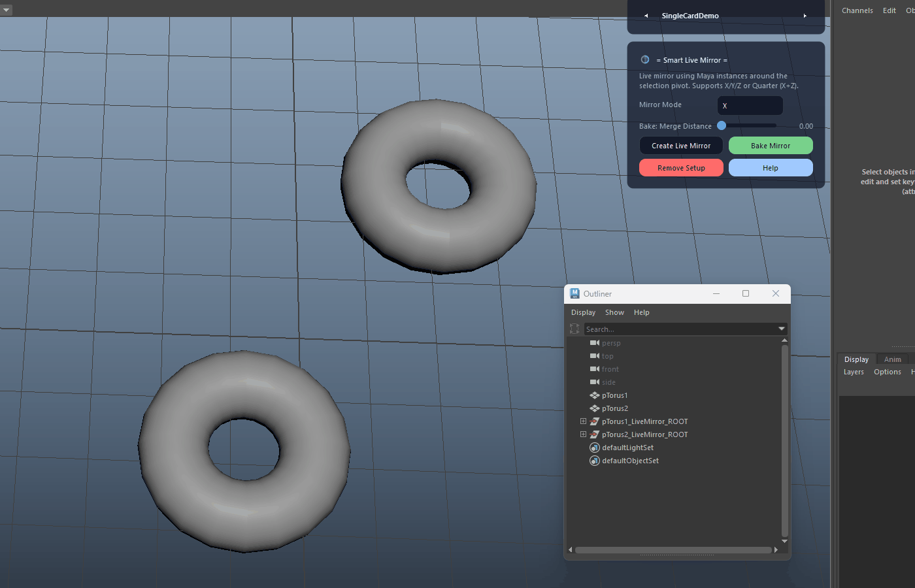
Task: Open the Channels menu in Channel Box
Action: click(857, 10)
